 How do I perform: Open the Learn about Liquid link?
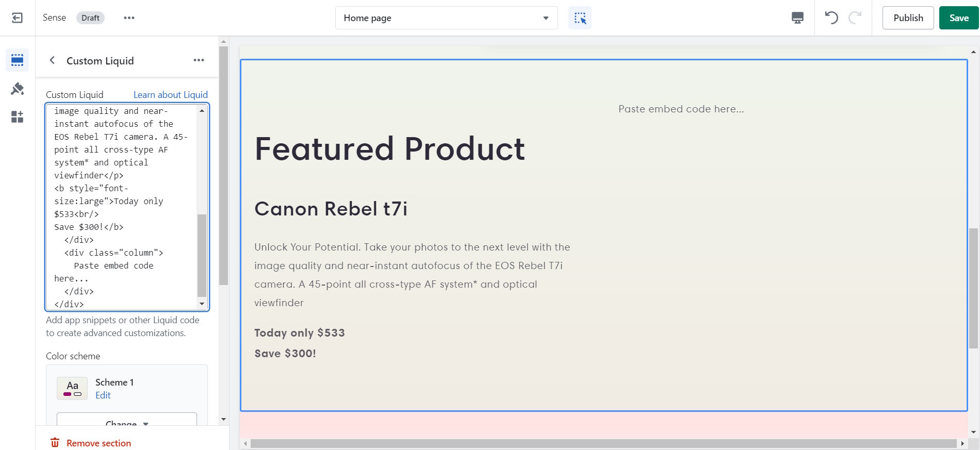click(171, 95)
